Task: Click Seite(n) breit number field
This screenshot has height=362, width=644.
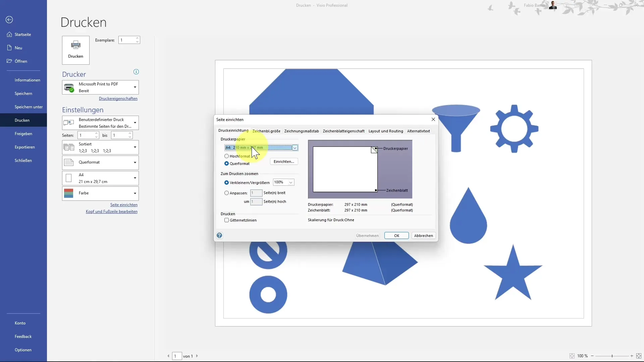Action: pos(256,193)
